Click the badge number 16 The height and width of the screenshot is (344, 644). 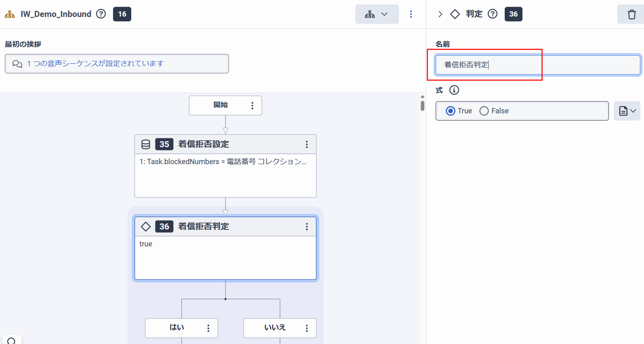(x=122, y=14)
